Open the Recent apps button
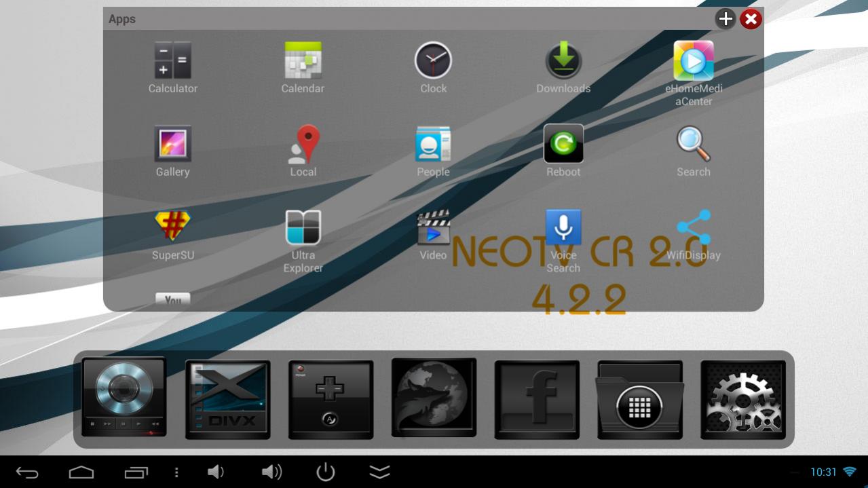 point(136,472)
